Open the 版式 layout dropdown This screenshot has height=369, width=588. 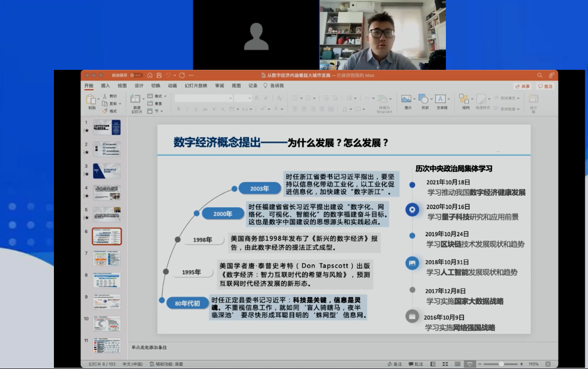coord(157,96)
